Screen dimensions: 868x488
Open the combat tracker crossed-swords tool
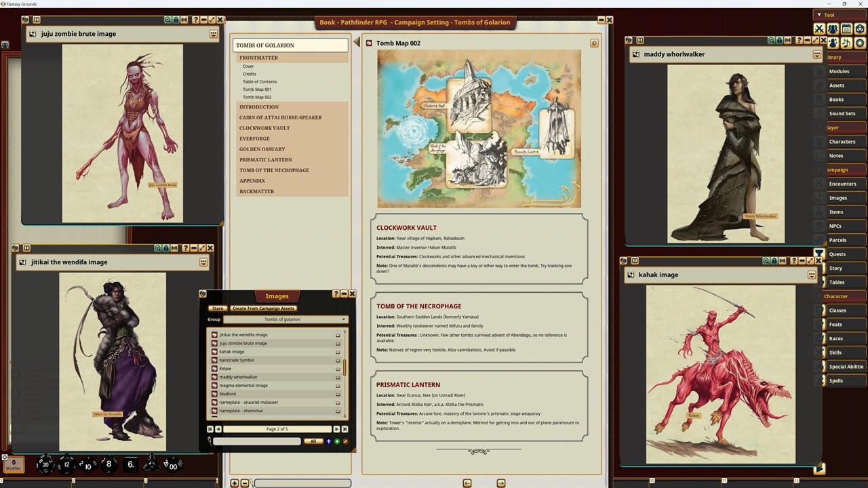[819, 29]
